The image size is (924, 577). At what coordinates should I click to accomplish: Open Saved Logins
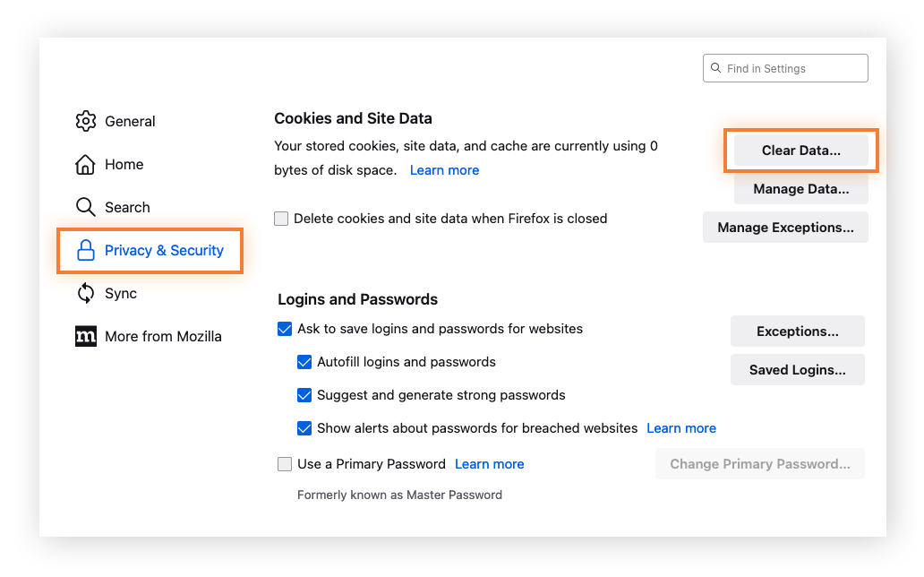click(797, 369)
